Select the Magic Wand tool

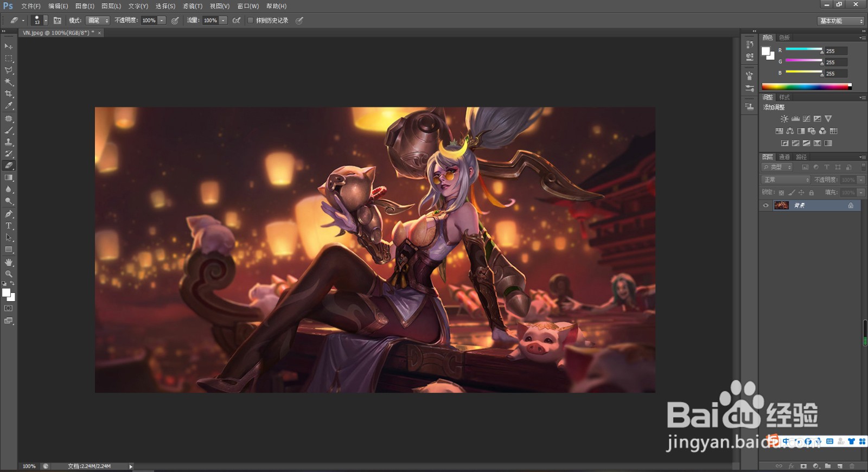point(9,82)
